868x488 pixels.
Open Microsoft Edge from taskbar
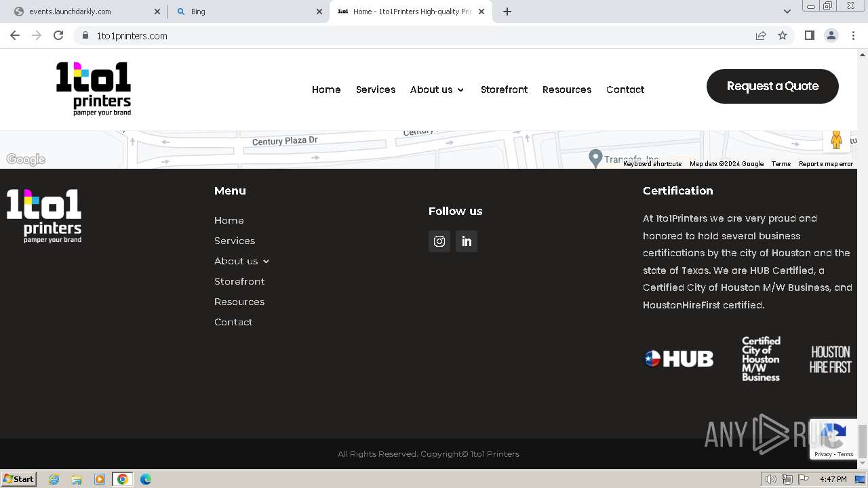(146, 479)
